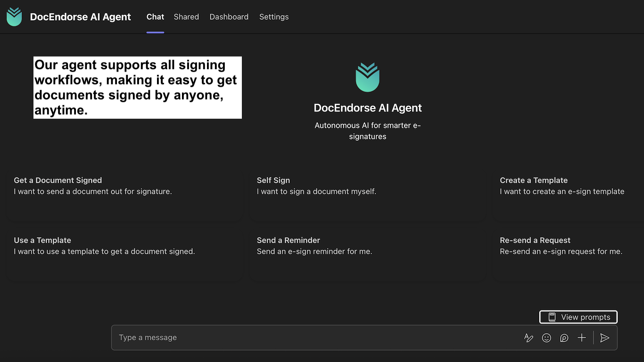Choose the Self Sign option

[x=368, y=195]
